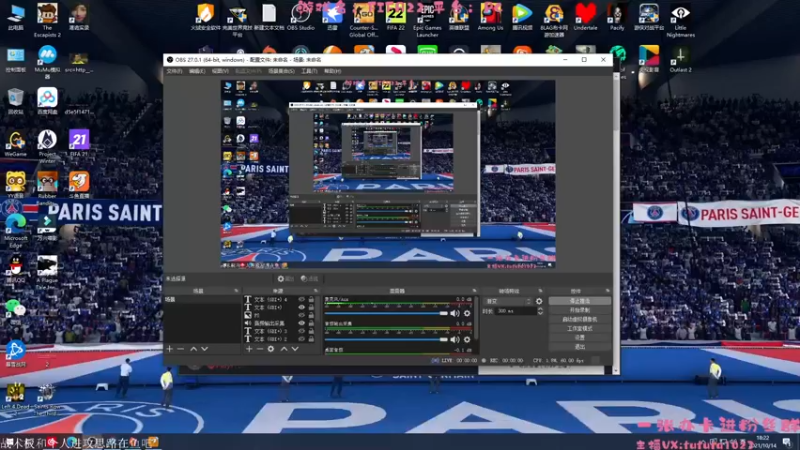Open 麦克风/Aux mixer settings gear
Image resolution: width=800 pixels, height=450 pixels.
[x=467, y=313]
